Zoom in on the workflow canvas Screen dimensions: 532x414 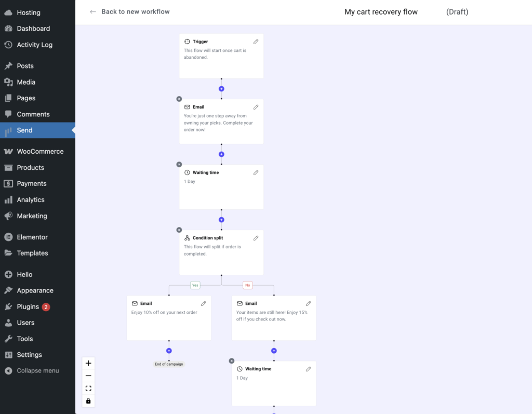(x=88, y=363)
